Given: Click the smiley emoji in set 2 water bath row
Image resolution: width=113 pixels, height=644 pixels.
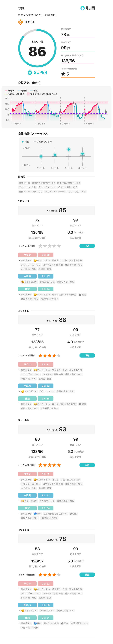Looking at the screenshot, I should 23,391.
